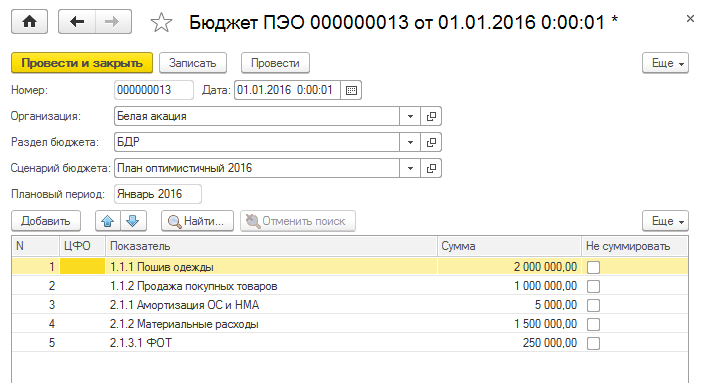The height and width of the screenshot is (383, 705).
Task: Expand the Сценарий бюджета dropdown list
Action: coord(410,169)
